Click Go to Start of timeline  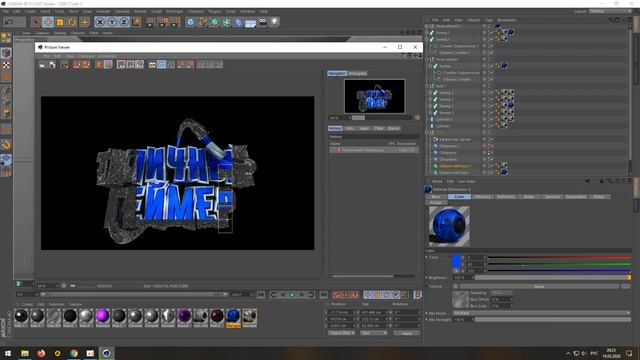pyautogui.click(x=261, y=295)
